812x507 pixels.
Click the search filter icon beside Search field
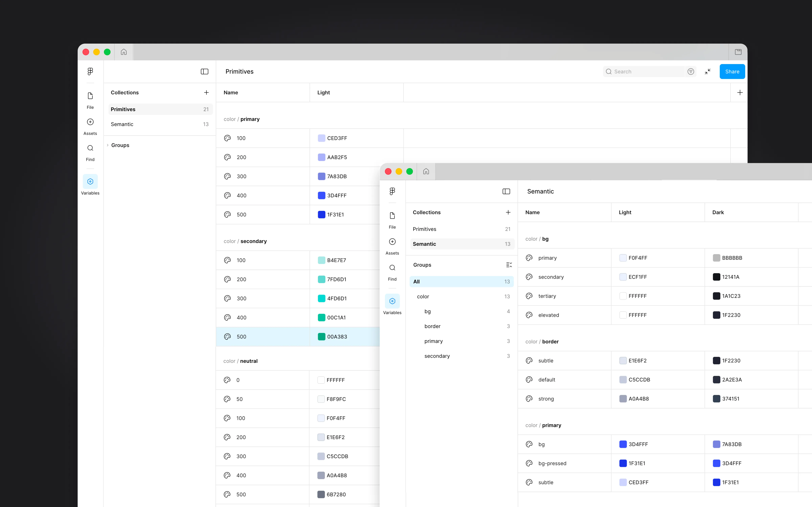691,71
